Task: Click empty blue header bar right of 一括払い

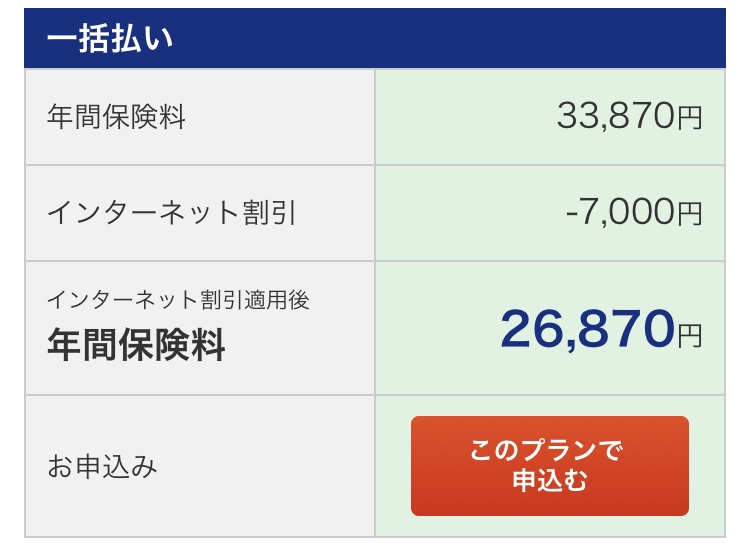Action: (450, 38)
